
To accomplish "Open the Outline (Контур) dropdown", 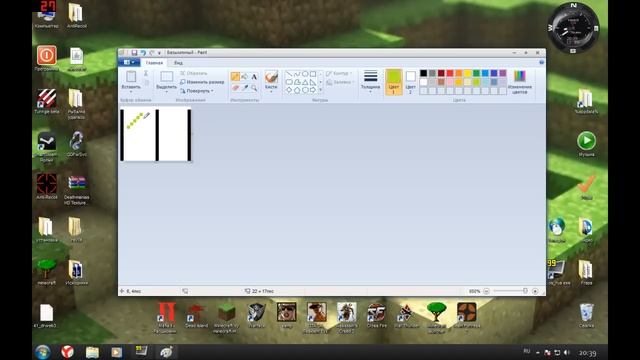I will pyautogui.click(x=340, y=73).
